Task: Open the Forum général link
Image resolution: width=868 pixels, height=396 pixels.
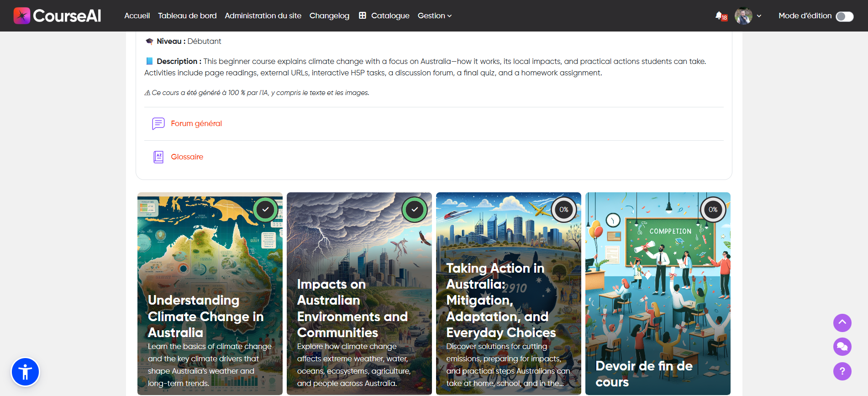Action: tap(196, 123)
